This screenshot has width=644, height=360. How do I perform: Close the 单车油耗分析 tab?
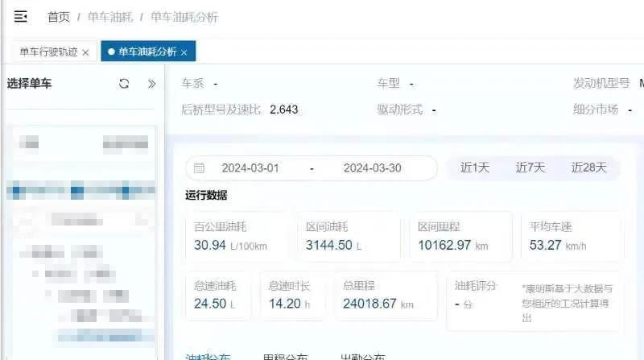184,52
